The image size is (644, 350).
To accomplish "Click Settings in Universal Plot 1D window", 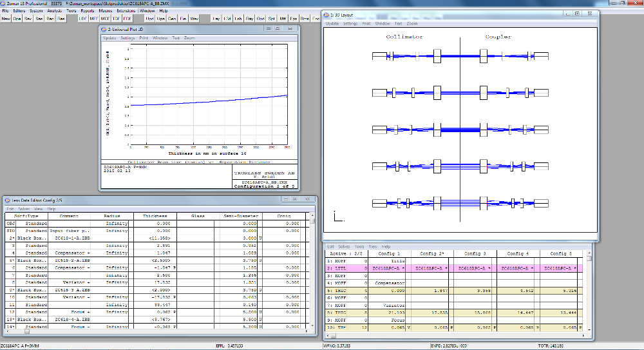I will pyautogui.click(x=128, y=38).
